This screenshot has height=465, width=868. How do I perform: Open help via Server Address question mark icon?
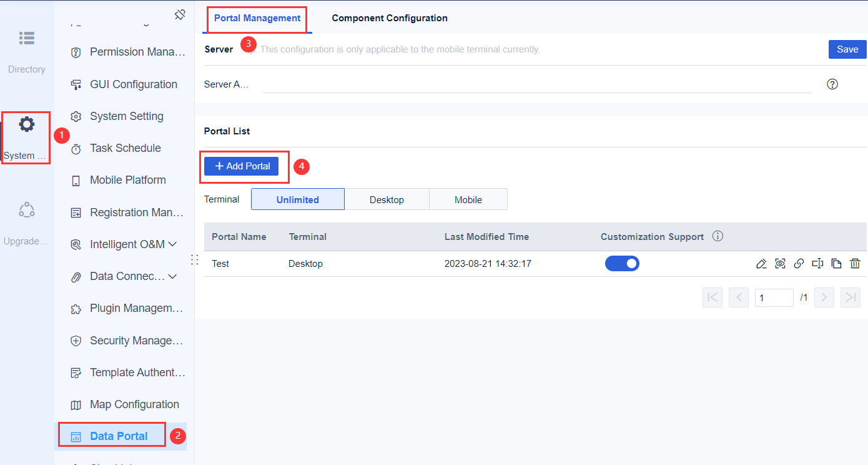(832, 83)
